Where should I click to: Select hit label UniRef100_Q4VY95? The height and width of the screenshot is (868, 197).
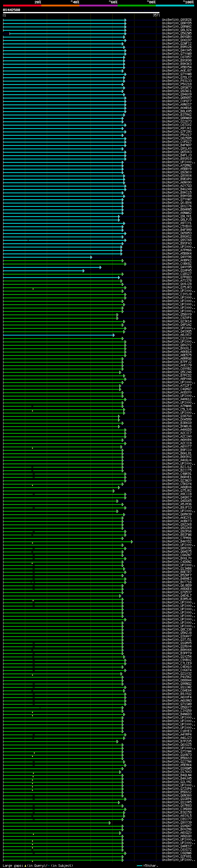[x=177, y=267]
